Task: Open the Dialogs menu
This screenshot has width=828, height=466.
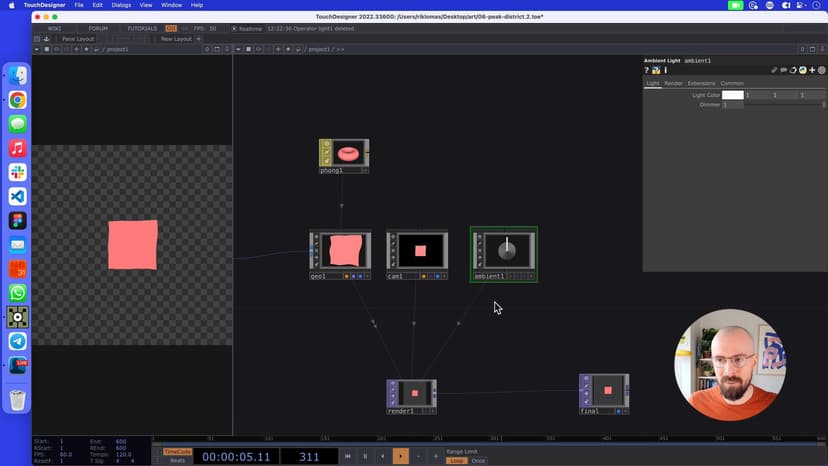Action: 121,5
